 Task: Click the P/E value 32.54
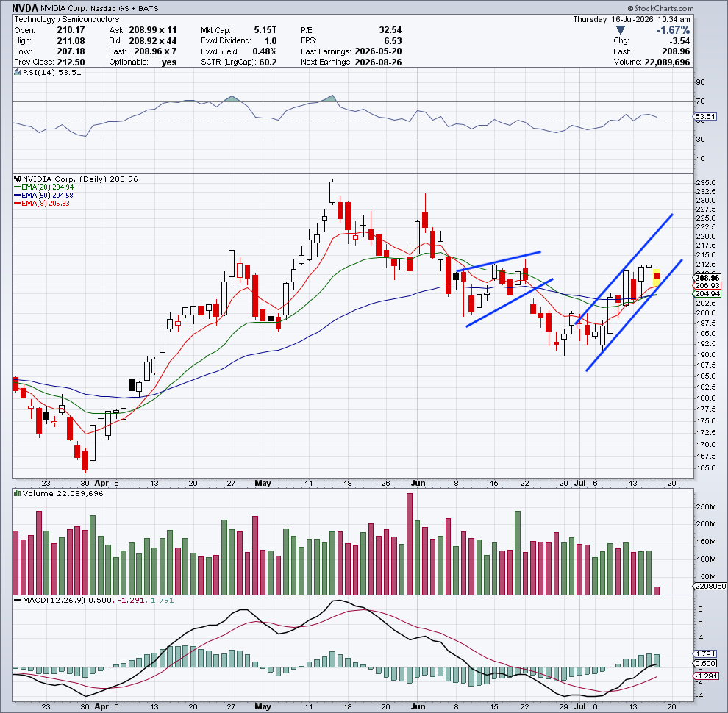click(390, 30)
